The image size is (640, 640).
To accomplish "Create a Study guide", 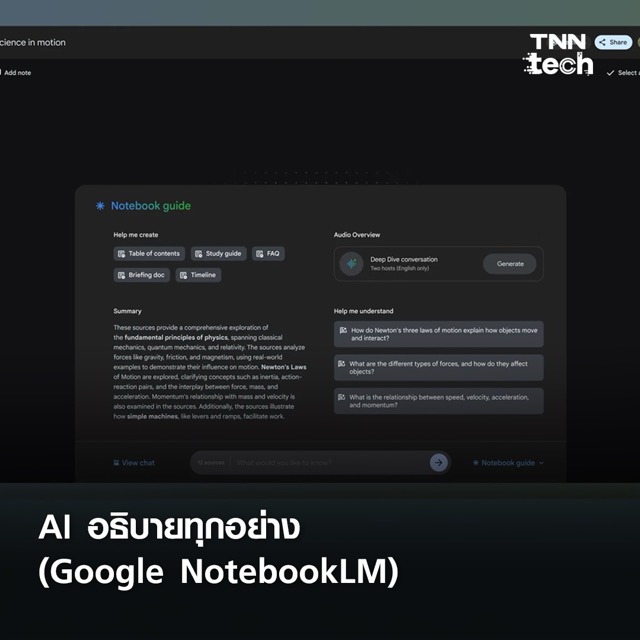I will coord(218,253).
